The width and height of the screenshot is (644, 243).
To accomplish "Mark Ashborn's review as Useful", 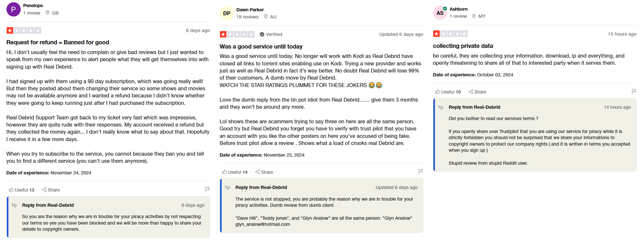I will [448, 92].
